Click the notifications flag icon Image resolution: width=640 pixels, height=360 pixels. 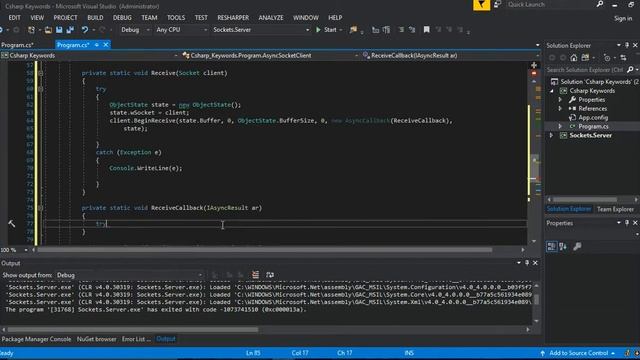[482, 5]
